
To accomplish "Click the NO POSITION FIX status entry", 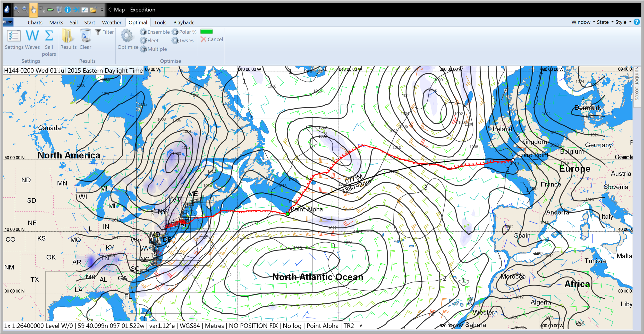I will [253, 326].
